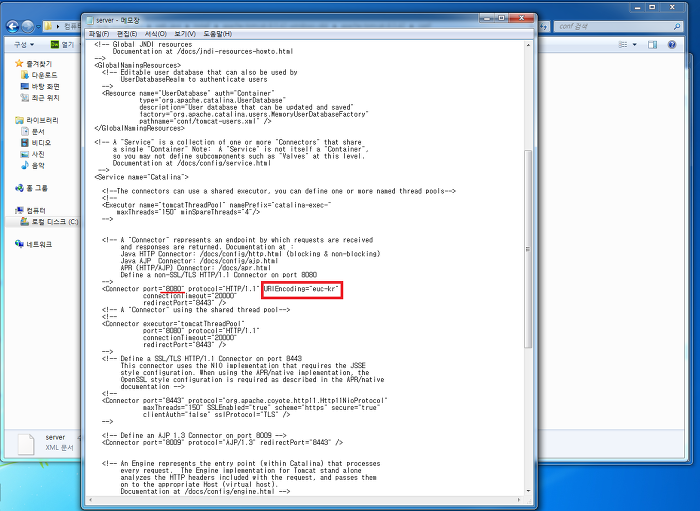
Task: Select 로컬 디스크 (C:) in sidebar
Action: pyautogui.click(x=55, y=222)
